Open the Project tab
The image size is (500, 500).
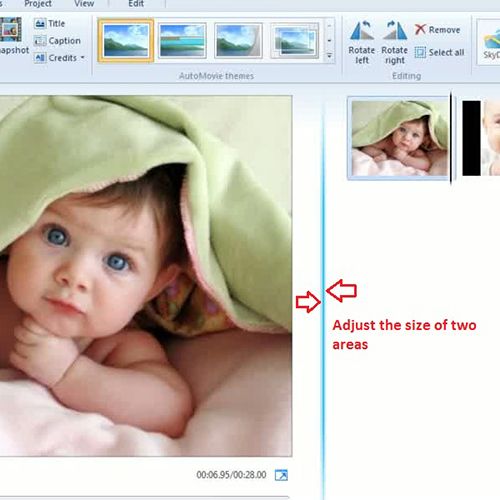point(38,4)
